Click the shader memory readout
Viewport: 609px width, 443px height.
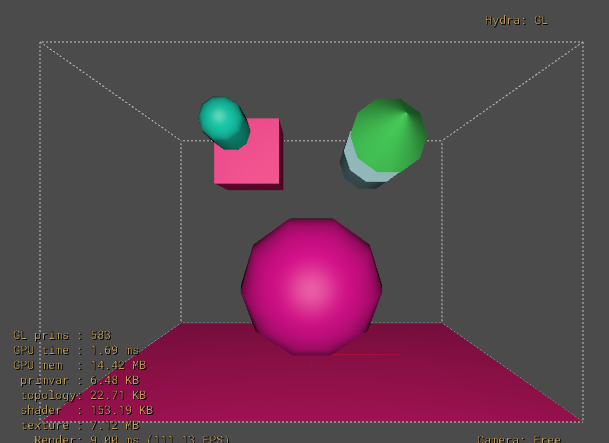point(86,410)
